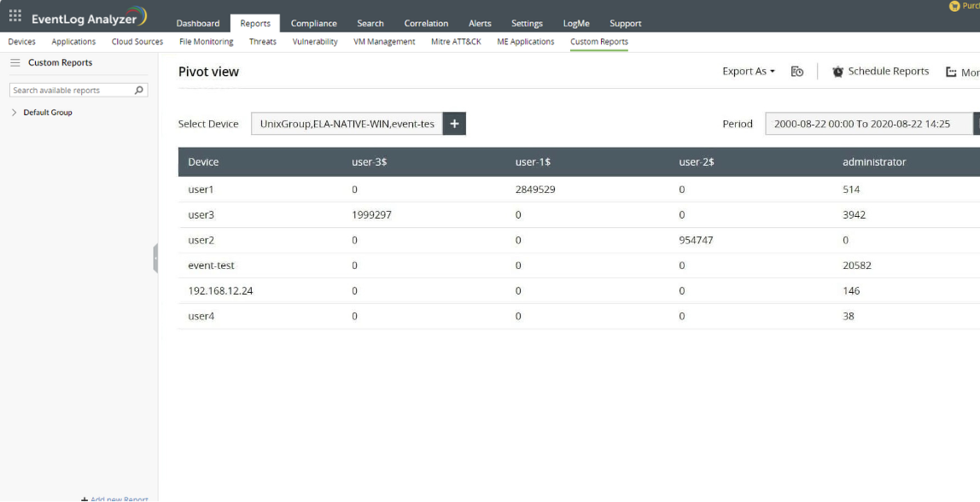This screenshot has width=980, height=502.
Task: Open the export history icon
Action: click(796, 72)
